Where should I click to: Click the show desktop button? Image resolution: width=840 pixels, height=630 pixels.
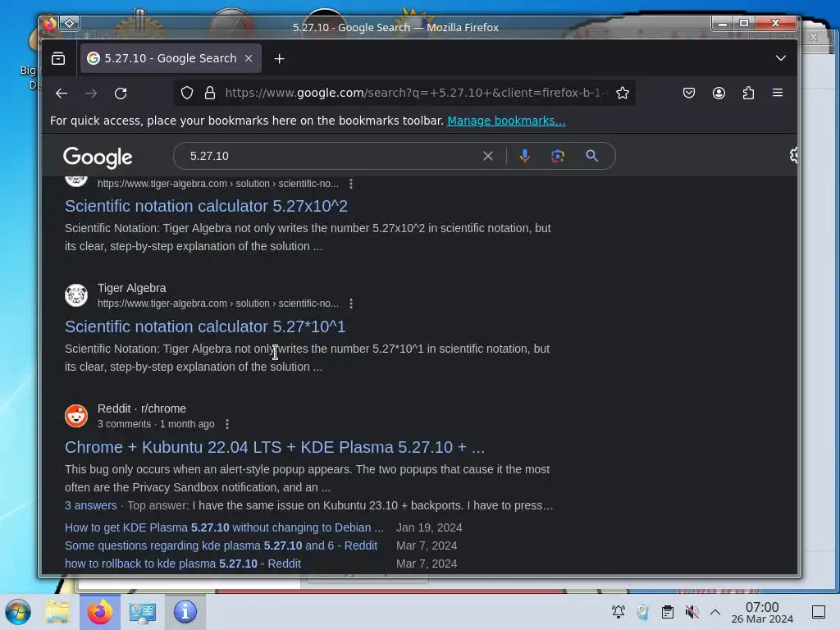(819, 612)
